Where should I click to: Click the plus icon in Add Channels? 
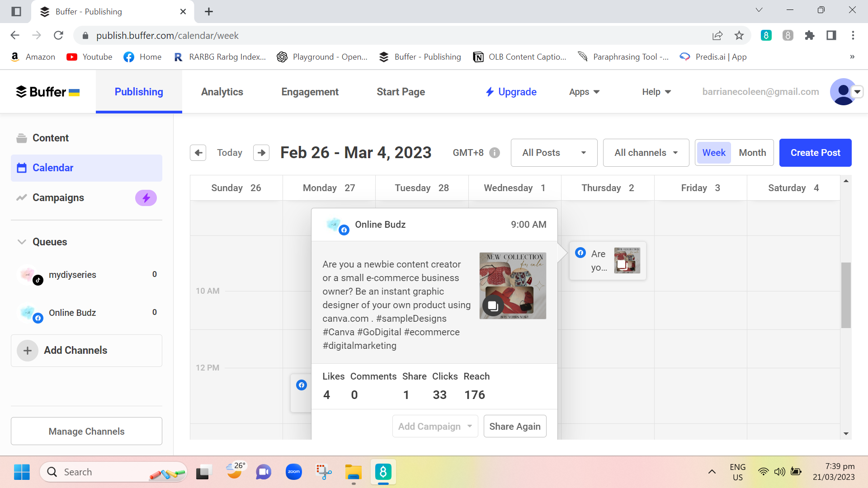28,351
